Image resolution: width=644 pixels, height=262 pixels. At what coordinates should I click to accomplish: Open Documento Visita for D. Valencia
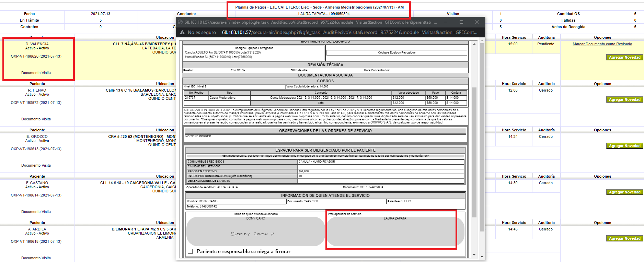36,73
